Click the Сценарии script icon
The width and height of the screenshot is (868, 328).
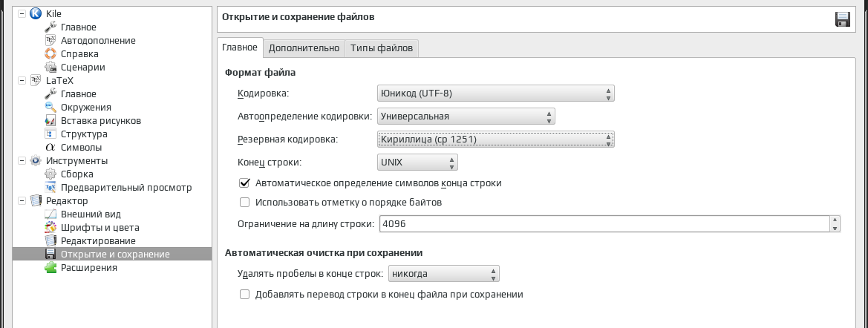[x=50, y=67]
